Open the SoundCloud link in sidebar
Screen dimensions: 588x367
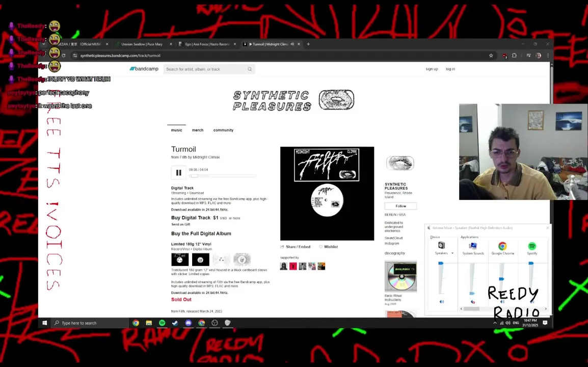[393, 238]
